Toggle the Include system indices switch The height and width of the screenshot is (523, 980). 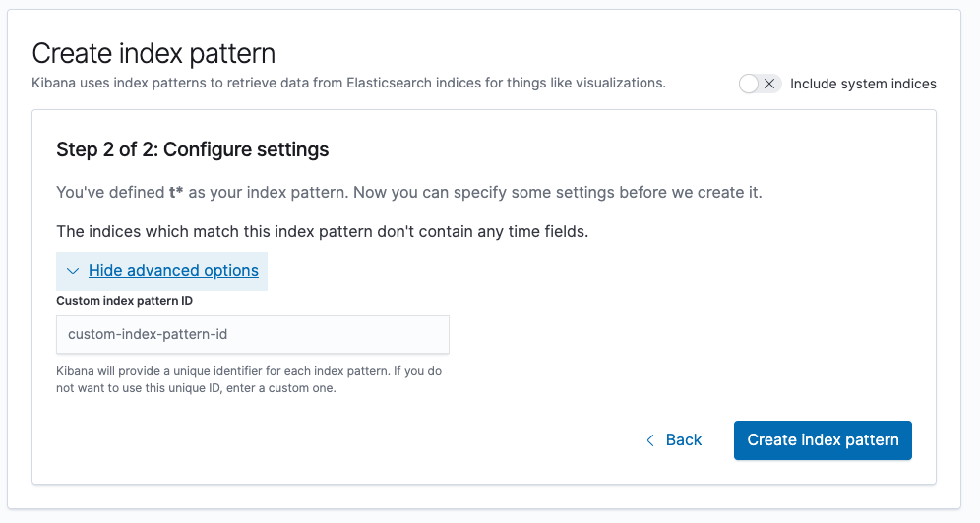(760, 84)
